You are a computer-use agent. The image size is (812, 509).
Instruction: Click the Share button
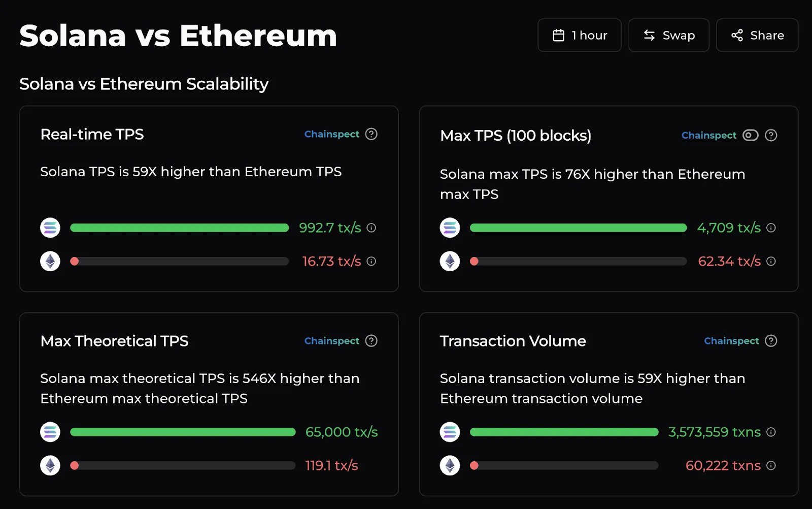click(x=757, y=35)
